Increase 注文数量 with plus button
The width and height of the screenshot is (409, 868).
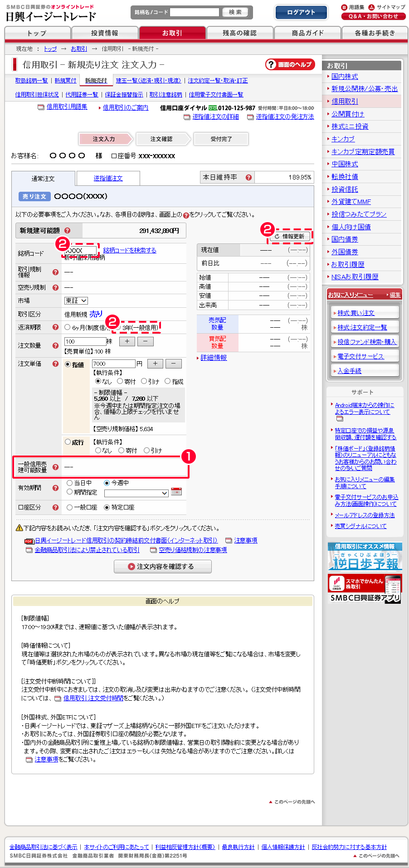click(127, 342)
